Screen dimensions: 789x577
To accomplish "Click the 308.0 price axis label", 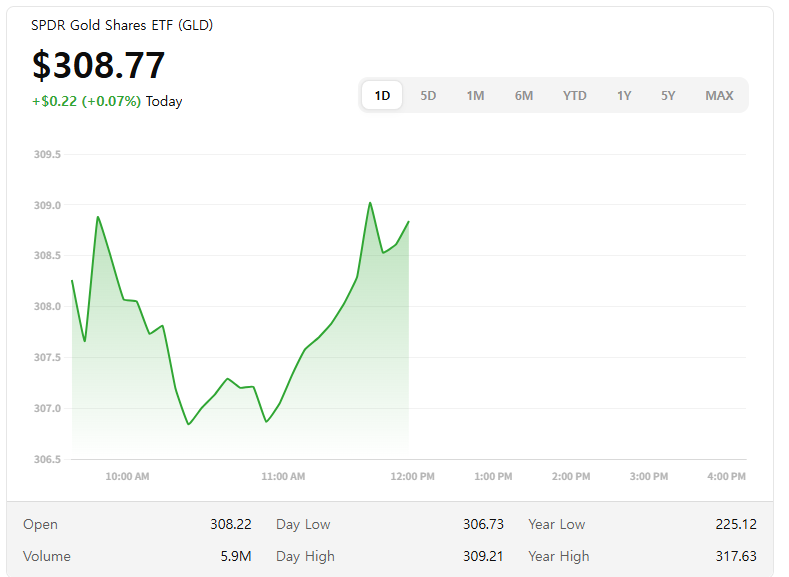I will coord(47,306).
